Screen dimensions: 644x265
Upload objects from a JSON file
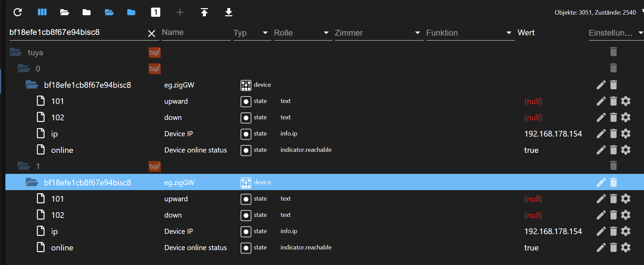click(204, 13)
